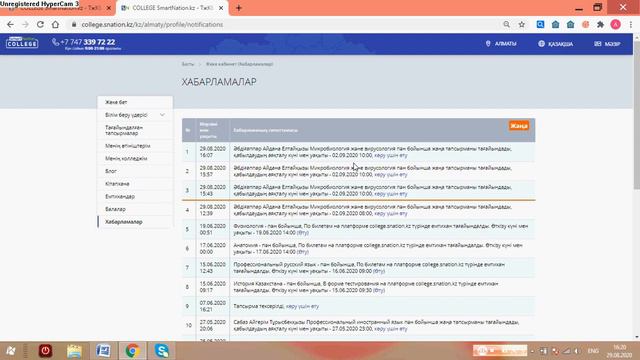Open Кітапхана in the sidebar
Screen dimensions: 640x360
pos(117,184)
